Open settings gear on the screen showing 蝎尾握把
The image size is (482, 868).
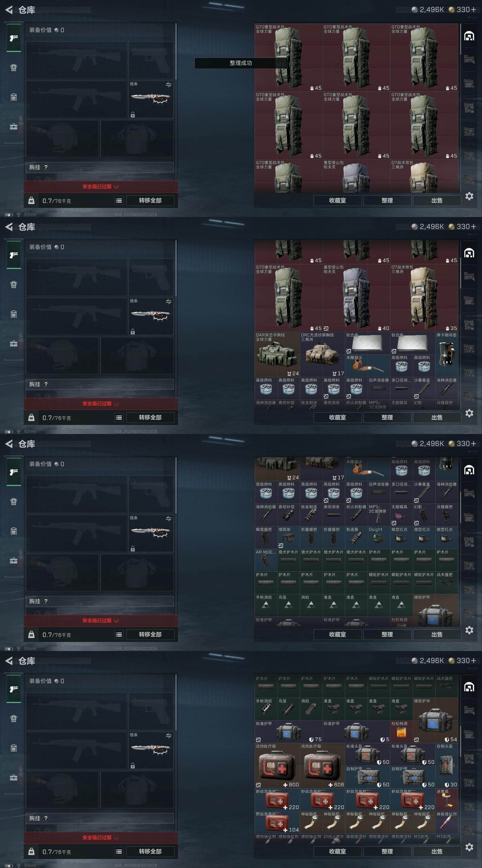[x=469, y=630]
